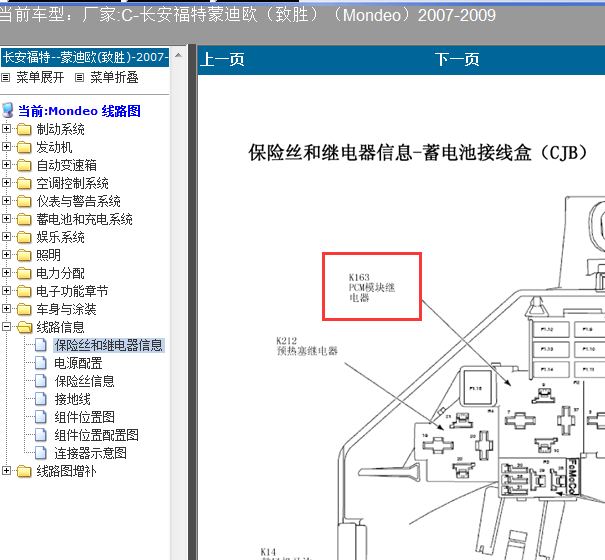
Task: Open 当前:Mondeo 线路图 root link
Action: tap(79, 111)
